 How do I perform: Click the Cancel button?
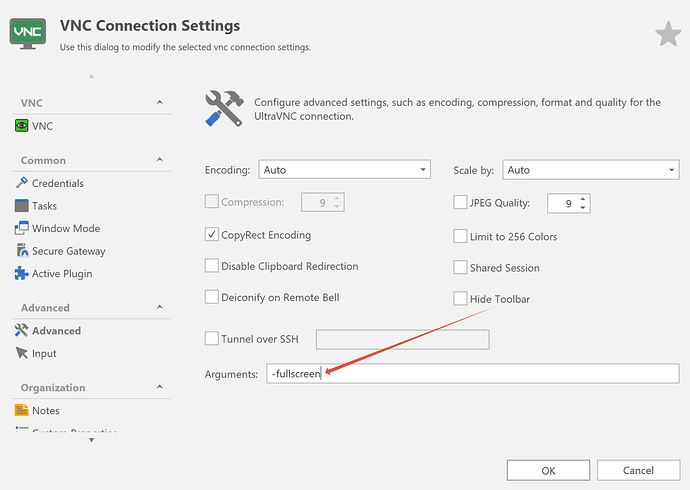pyautogui.click(x=638, y=470)
